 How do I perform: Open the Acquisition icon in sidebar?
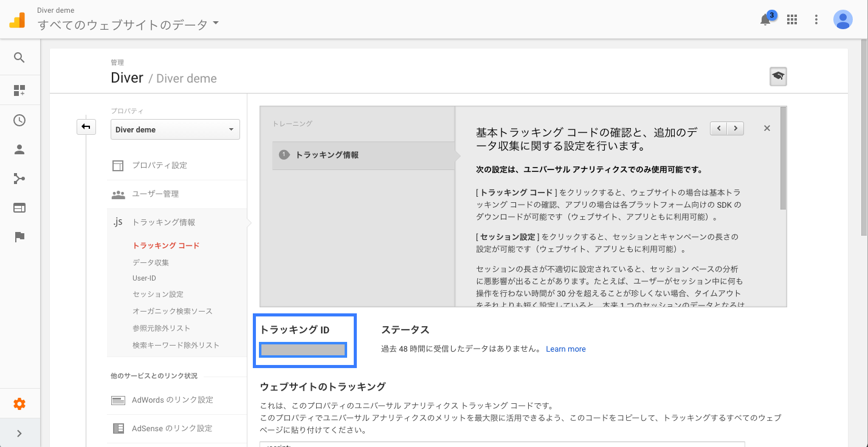tap(19, 179)
